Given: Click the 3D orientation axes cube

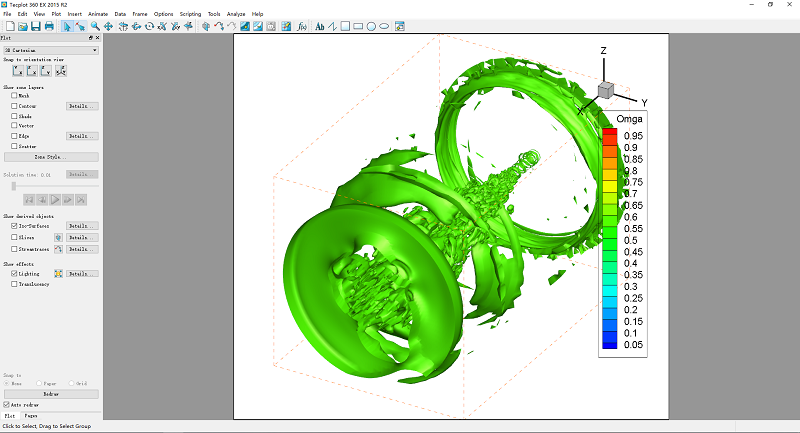Looking at the screenshot, I should click(x=605, y=91).
